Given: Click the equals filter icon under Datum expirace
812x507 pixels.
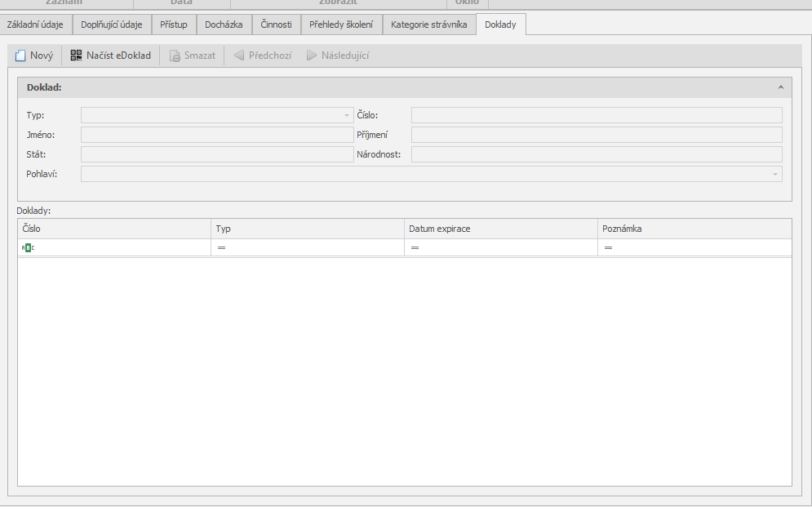Looking at the screenshot, I should [x=415, y=247].
